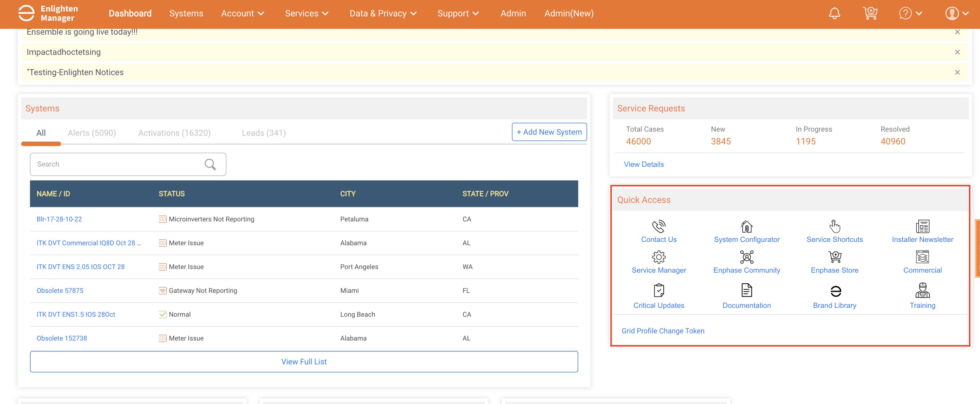980x404 pixels.
Task: Open system ITK DVT ENS1.5 IOS 28Oct
Action: (76, 314)
